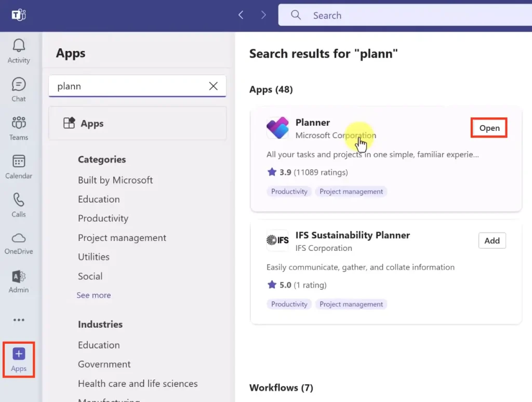532x402 pixels.
Task: Choose the Utilities category
Action: 94,257
